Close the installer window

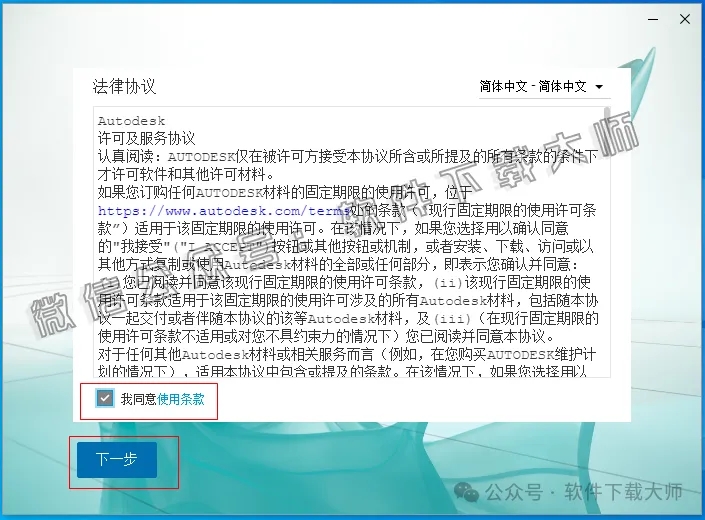pos(685,19)
